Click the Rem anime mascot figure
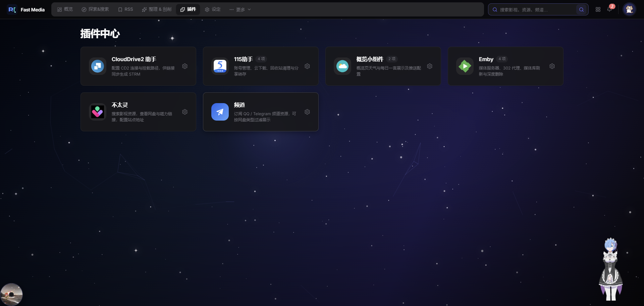 (x=611, y=269)
